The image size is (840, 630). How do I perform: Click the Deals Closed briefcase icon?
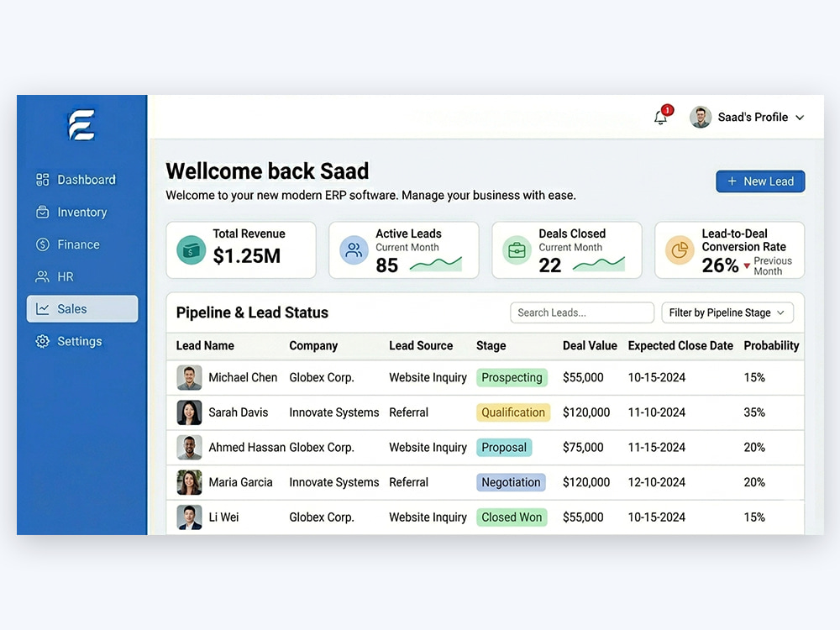click(517, 250)
